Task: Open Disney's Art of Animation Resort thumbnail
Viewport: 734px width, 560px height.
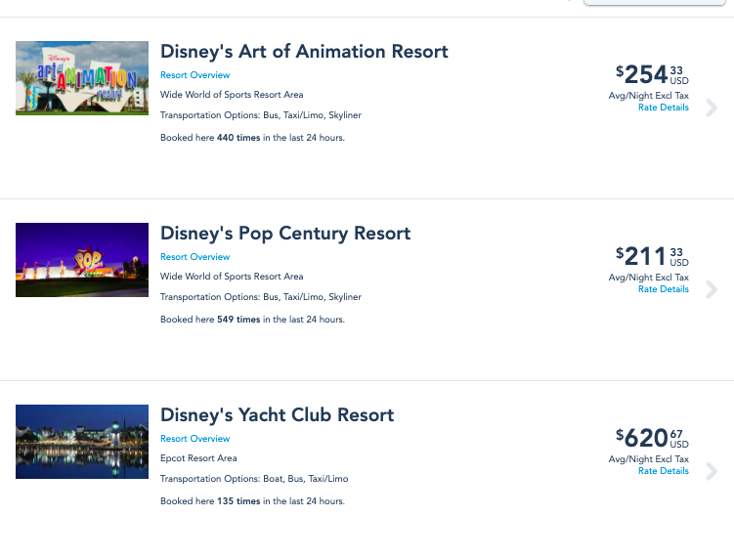Action: click(82, 78)
